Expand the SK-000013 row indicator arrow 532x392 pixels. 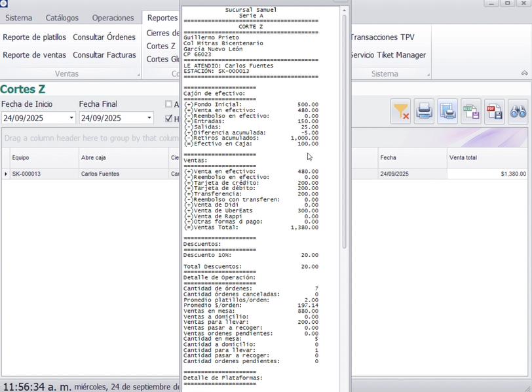point(6,174)
